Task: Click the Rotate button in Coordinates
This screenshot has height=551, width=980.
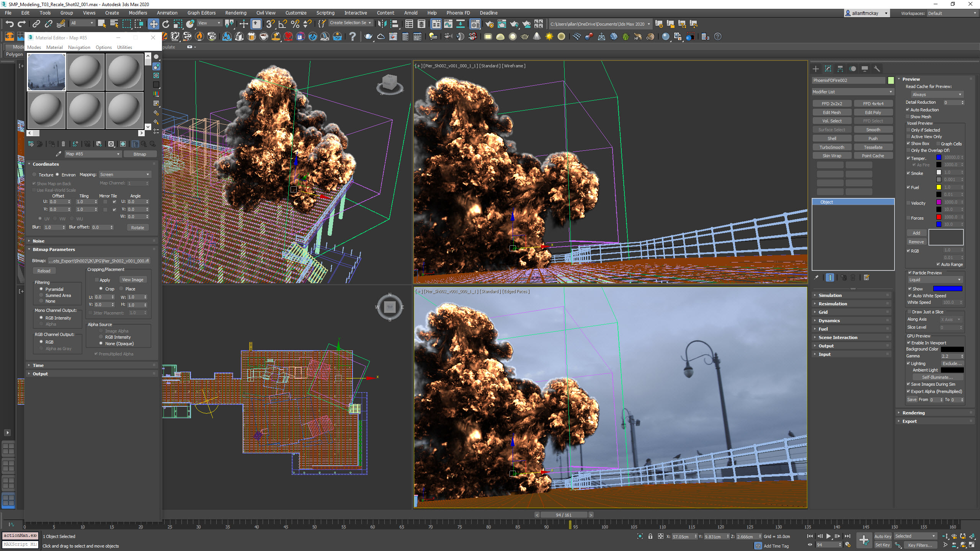Action: (137, 227)
